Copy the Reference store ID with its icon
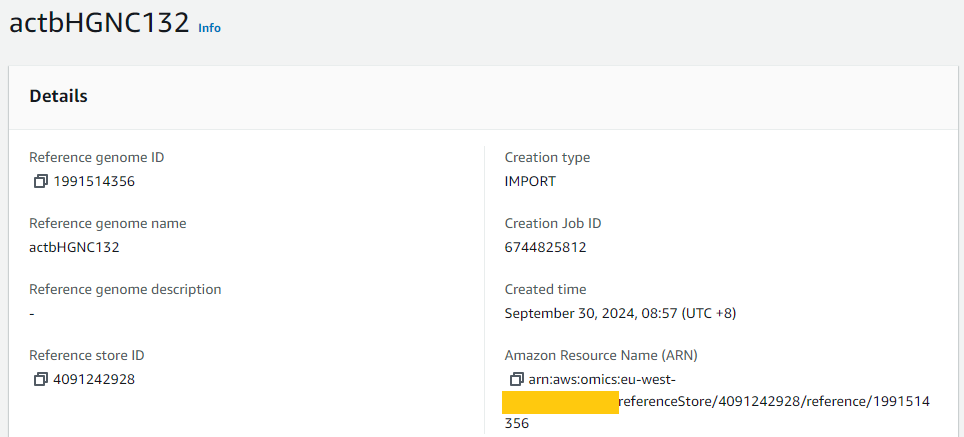Viewport: 964px width, 437px height. 40,379
